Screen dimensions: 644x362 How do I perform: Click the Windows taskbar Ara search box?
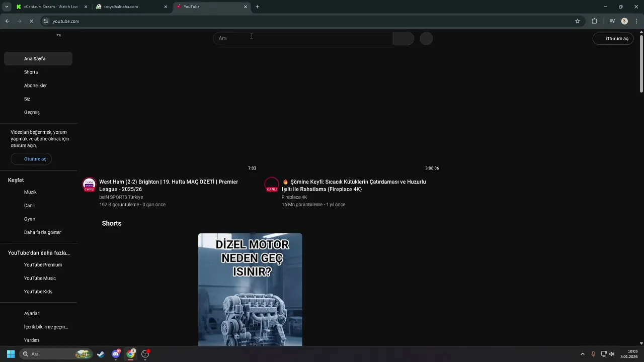coord(56,354)
